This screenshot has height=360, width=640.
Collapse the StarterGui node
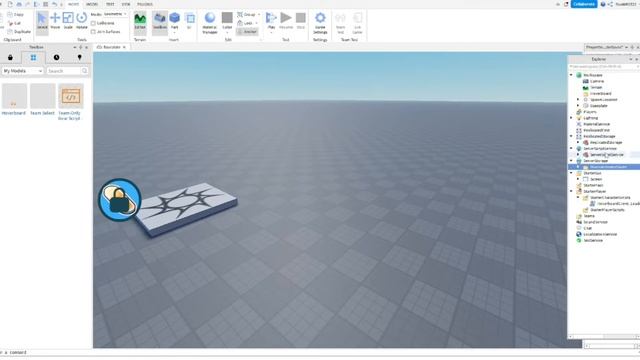(571, 173)
